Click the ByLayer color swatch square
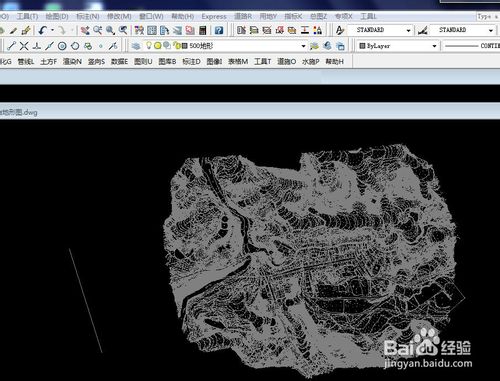Image resolution: width=500 pixels, height=381 pixels. 362,46
